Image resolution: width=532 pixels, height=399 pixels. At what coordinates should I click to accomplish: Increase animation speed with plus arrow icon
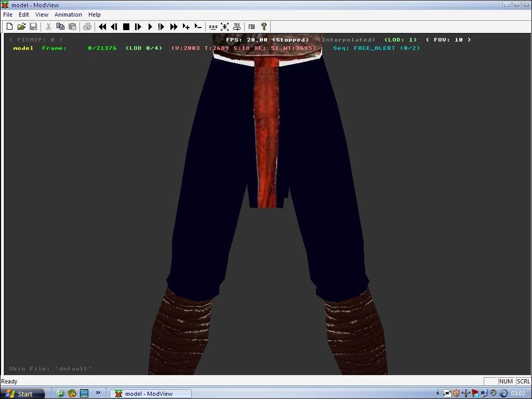click(x=186, y=26)
